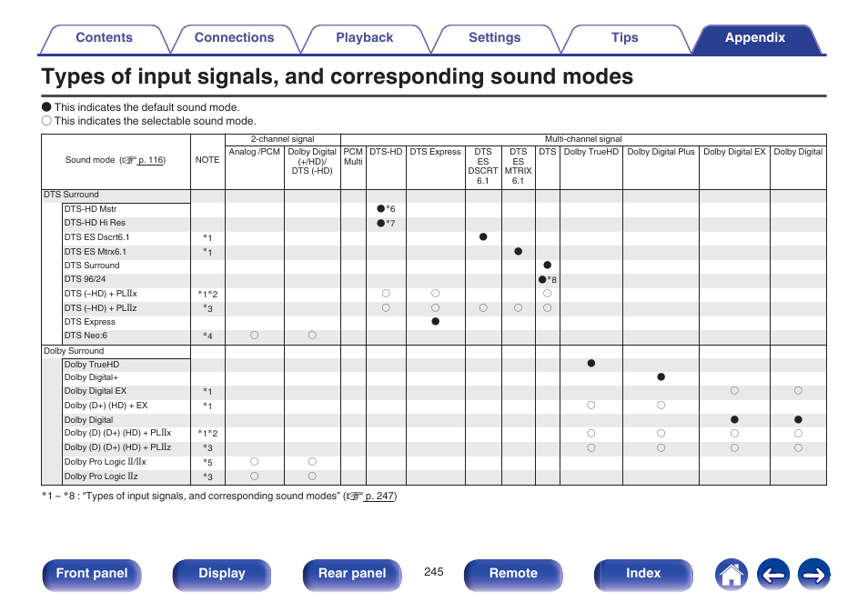The width and height of the screenshot is (868, 612).
Task: Click the 'DTS ES MTRIX 6.1' column header
Action: (x=518, y=166)
